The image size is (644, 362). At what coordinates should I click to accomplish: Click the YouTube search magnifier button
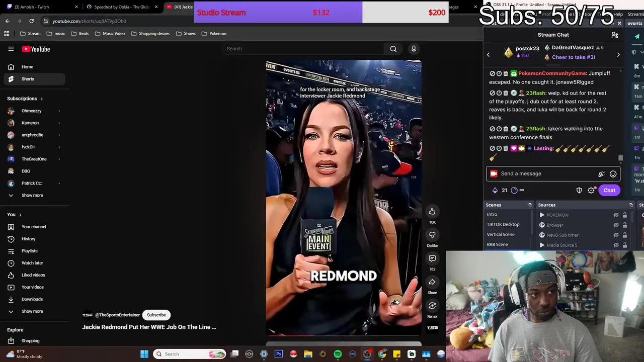click(x=393, y=49)
